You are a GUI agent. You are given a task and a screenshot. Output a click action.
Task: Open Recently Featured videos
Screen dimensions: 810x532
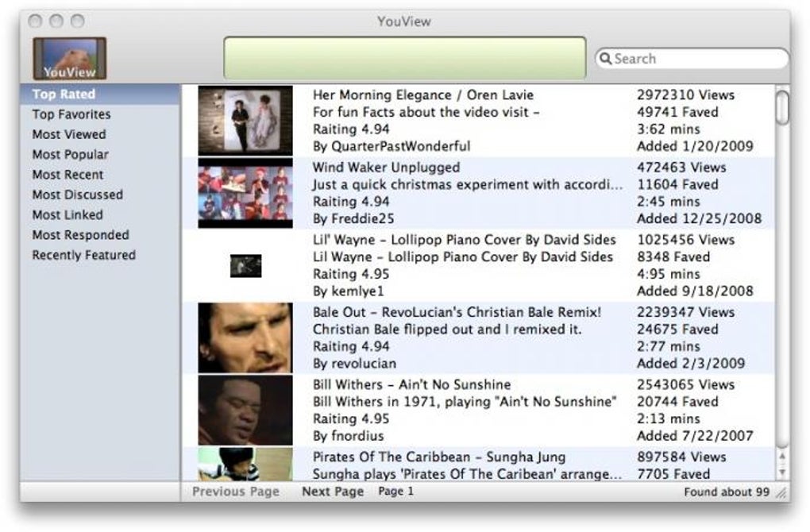click(83, 255)
